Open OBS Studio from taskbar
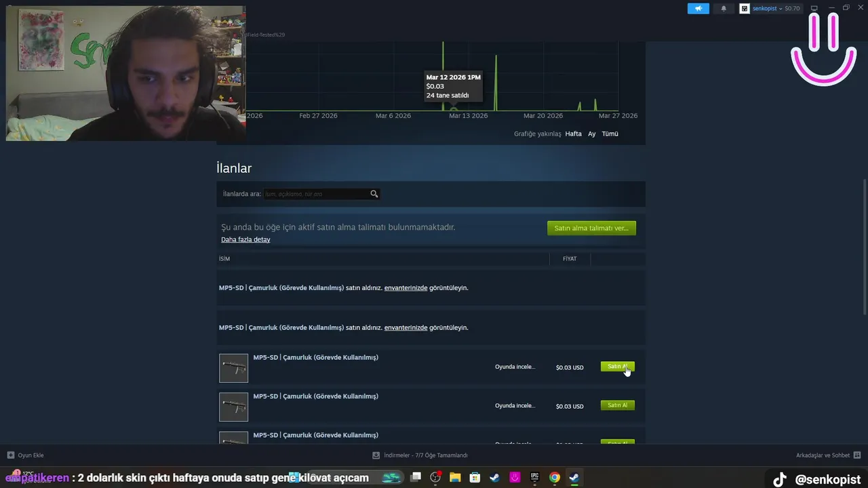Image resolution: width=868 pixels, height=488 pixels. click(x=435, y=477)
